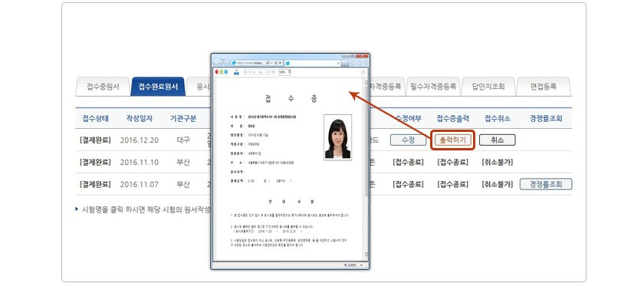This screenshot has height=303, width=644.
Task: Click the green export icon in report toolbar
Action: [221, 72]
